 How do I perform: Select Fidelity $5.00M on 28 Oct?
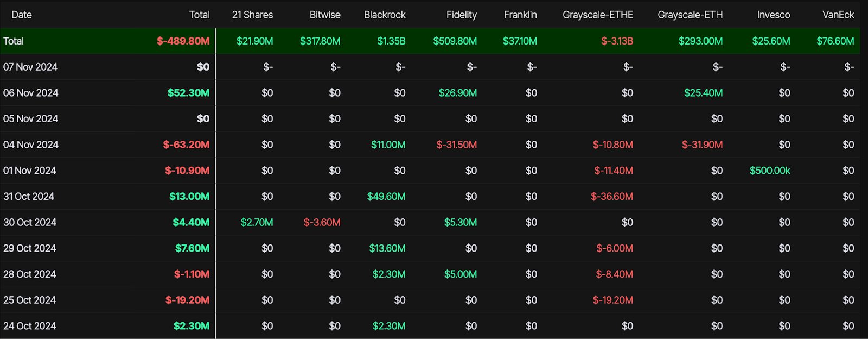pyautogui.click(x=461, y=274)
